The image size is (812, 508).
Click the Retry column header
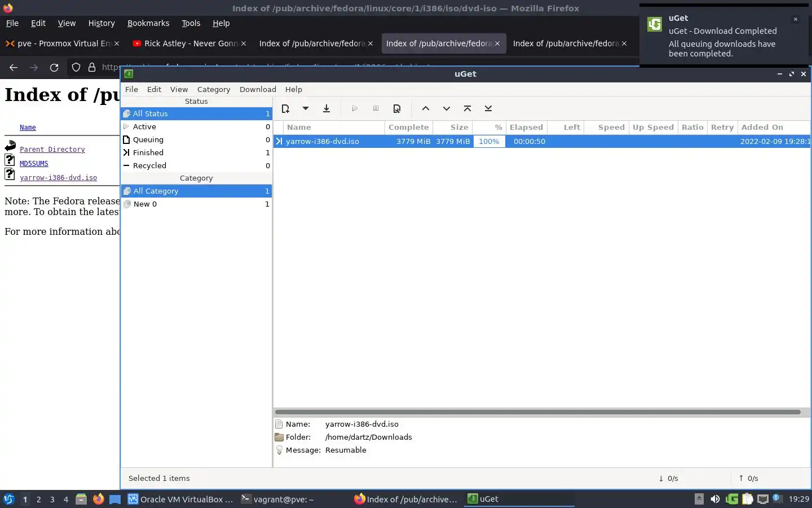(x=722, y=127)
